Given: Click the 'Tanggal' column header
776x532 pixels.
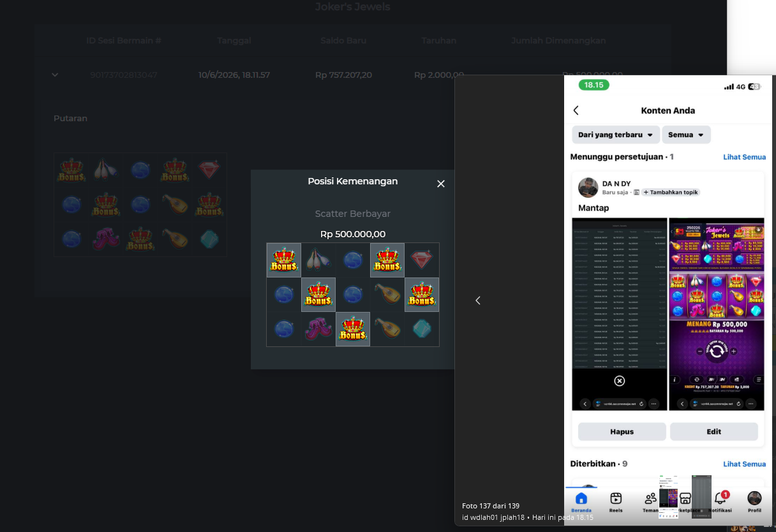Looking at the screenshot, I should click(234, 40).
